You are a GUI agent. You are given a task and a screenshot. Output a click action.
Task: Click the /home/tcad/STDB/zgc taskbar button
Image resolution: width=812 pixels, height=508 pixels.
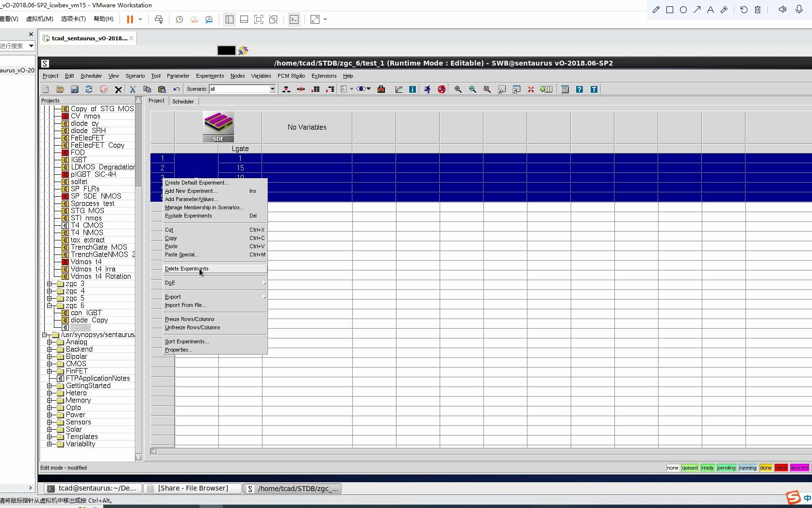(x=293, y=489)
